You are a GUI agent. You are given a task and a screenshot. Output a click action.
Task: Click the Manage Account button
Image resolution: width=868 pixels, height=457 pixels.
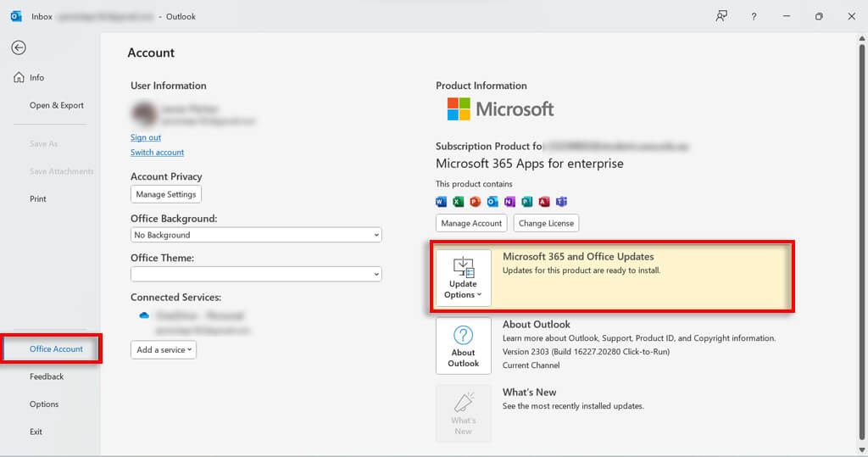pyautogui.click(x=471, y=223)
